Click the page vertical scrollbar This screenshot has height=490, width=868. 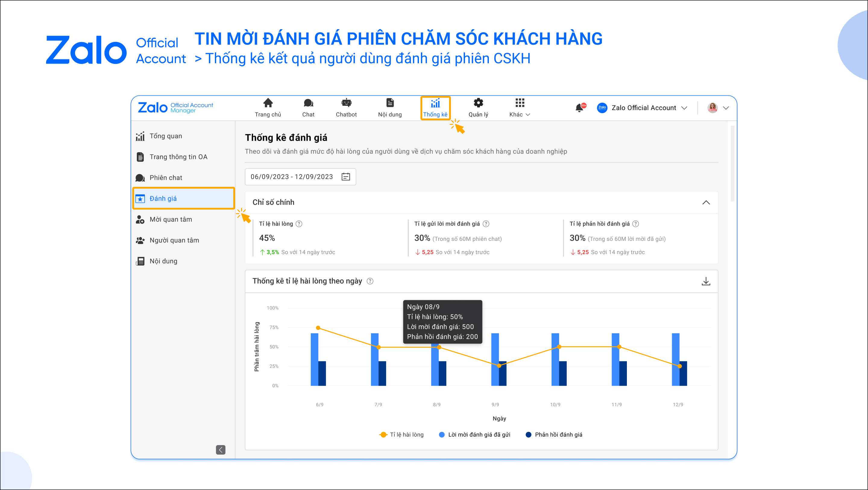(732, 164)
